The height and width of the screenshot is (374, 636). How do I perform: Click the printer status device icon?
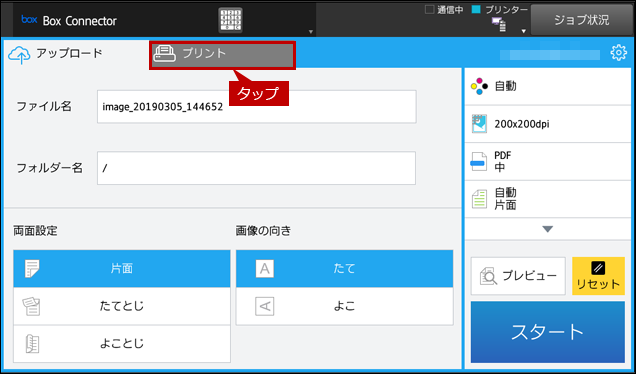pos(499,24)
